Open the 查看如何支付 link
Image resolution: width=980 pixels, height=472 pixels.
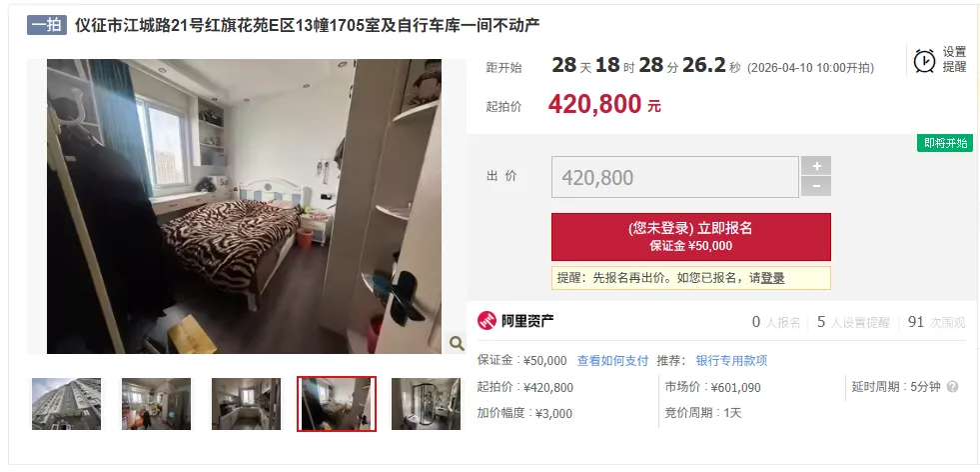612,361
